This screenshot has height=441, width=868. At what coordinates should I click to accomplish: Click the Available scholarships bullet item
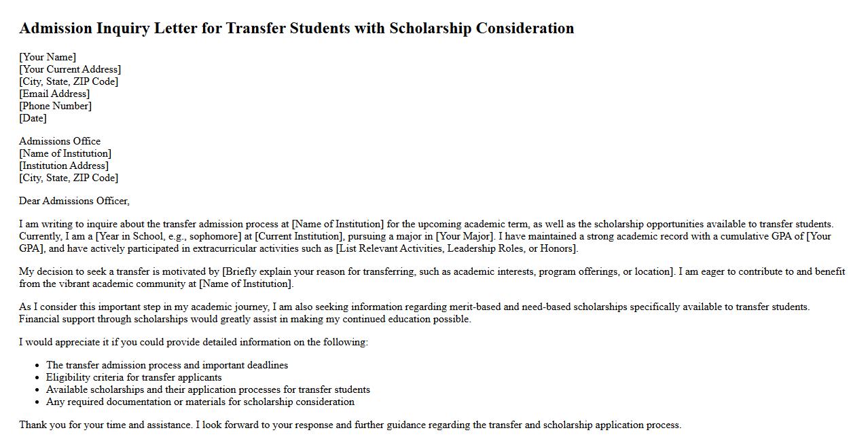(x=208, y=389)
